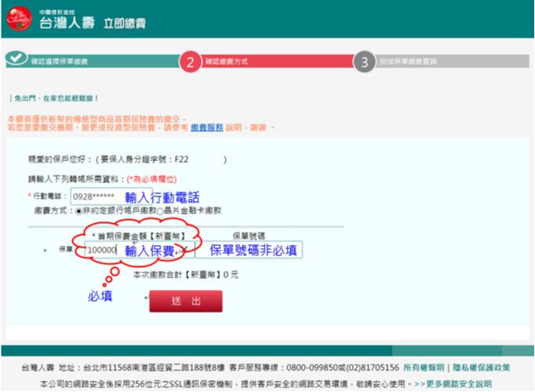
Task: Click the 確認繳費方式 step label
Action: click(226, 61)
